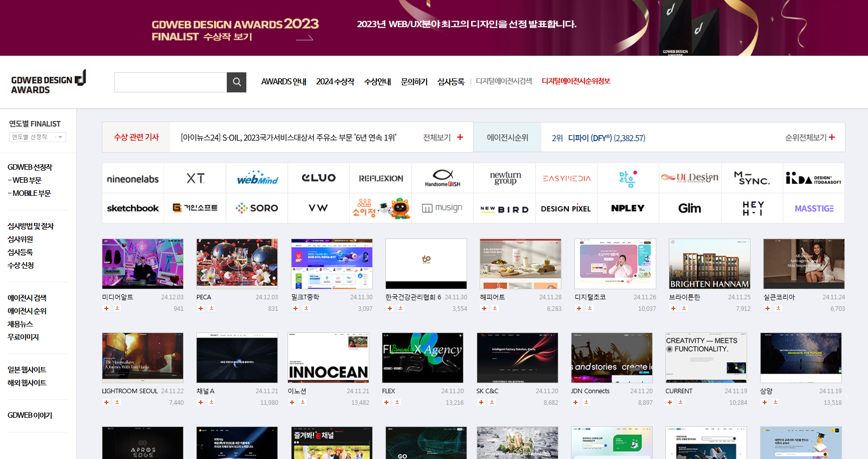The width and height of the screenshot is (868, 459).
Task: Expand 전체보기 plus for award news
Action: tap(460, 137)
